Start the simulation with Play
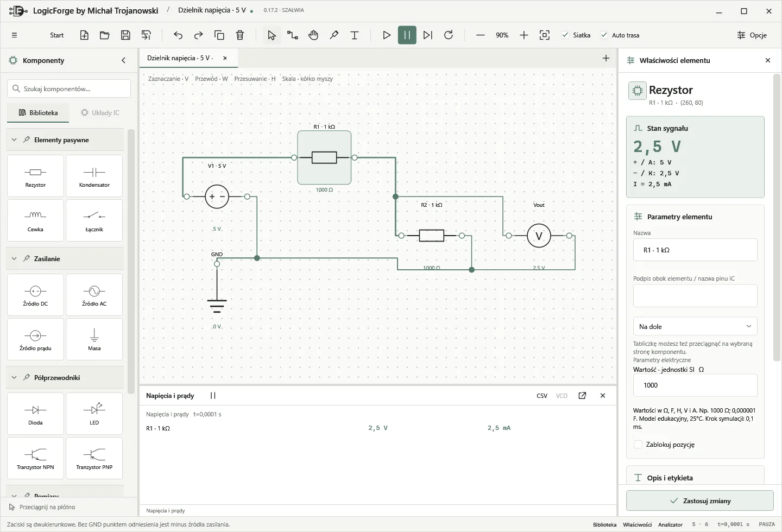This screenshot has height=532, width=782. click(x=387, y=35)
